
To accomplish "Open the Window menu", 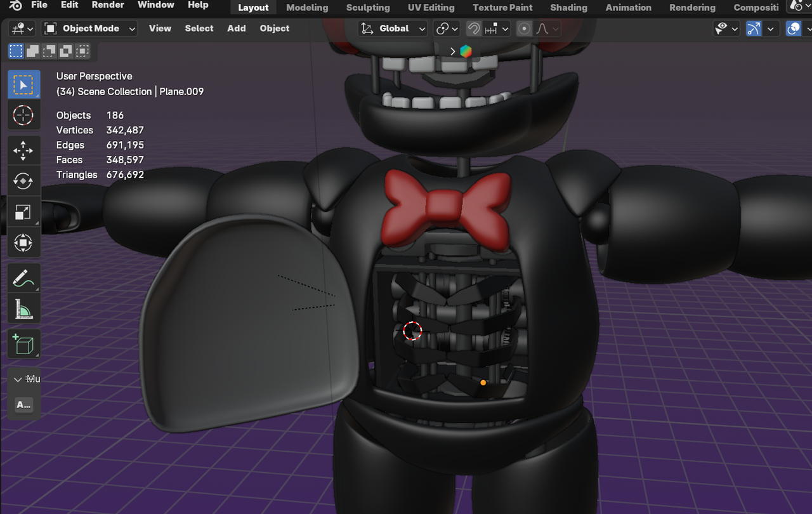I will point(156,5).
